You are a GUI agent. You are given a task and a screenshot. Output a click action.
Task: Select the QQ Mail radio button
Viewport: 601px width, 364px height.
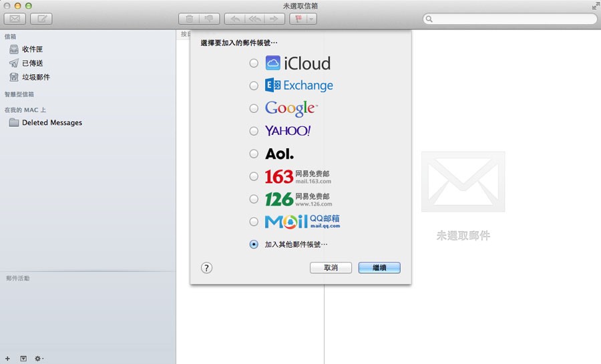(x=254, y=222)
